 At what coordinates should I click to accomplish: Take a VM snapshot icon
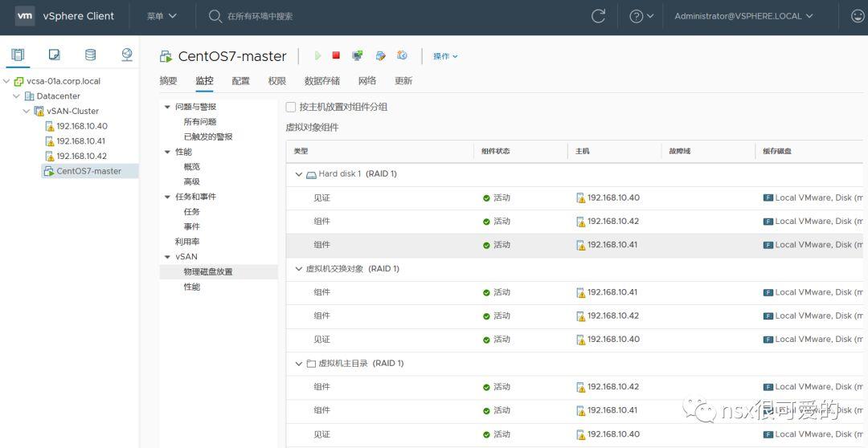(x=403, y=55)
